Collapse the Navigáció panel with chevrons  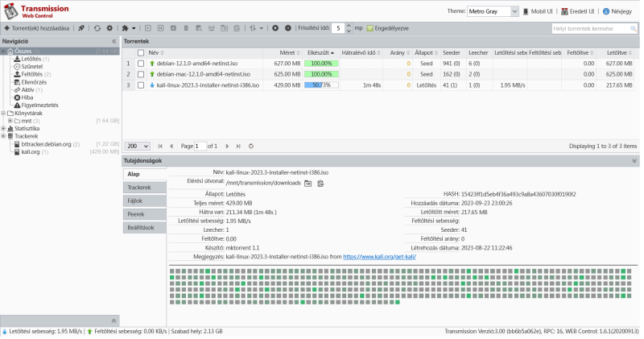click(114, 42)
